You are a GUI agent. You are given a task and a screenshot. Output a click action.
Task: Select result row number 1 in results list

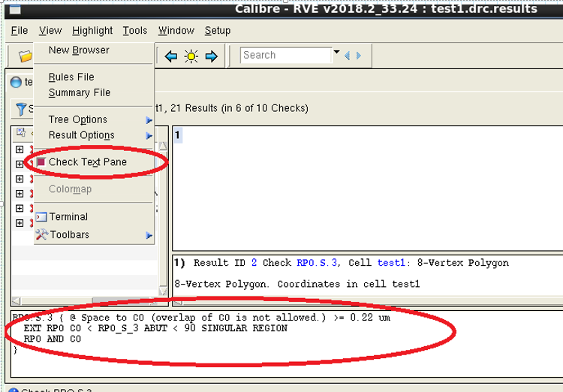178,135
